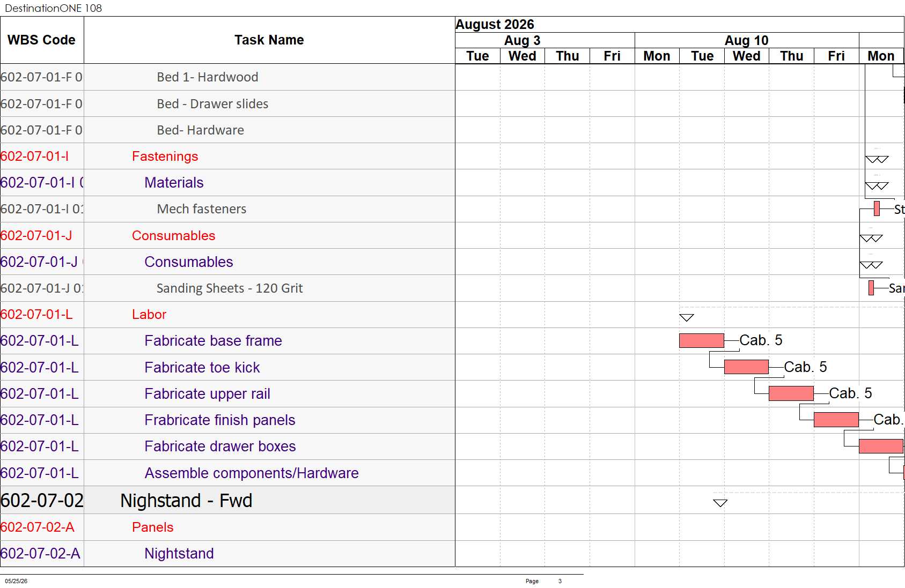Click the Sanding Sheets small task bar
The height and width of the screenshot is (588, 905).
click(871, 288)
